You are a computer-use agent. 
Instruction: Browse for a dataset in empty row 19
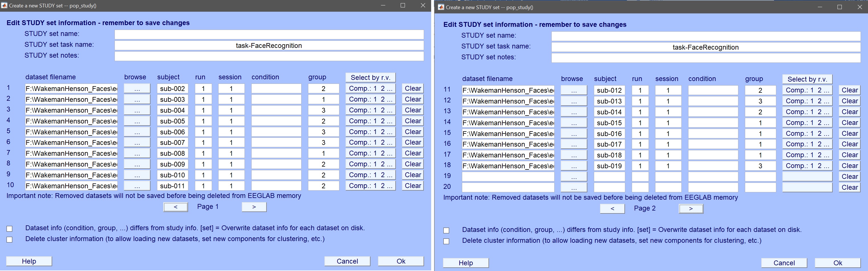point(574,177)
